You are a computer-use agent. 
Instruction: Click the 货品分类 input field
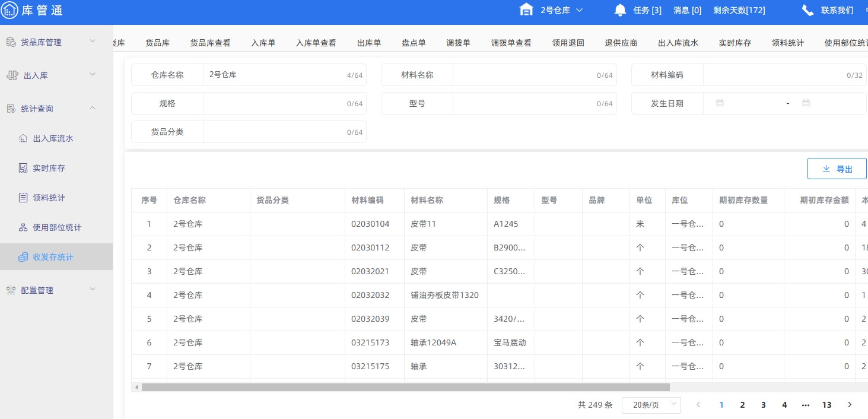pos(285,132)
